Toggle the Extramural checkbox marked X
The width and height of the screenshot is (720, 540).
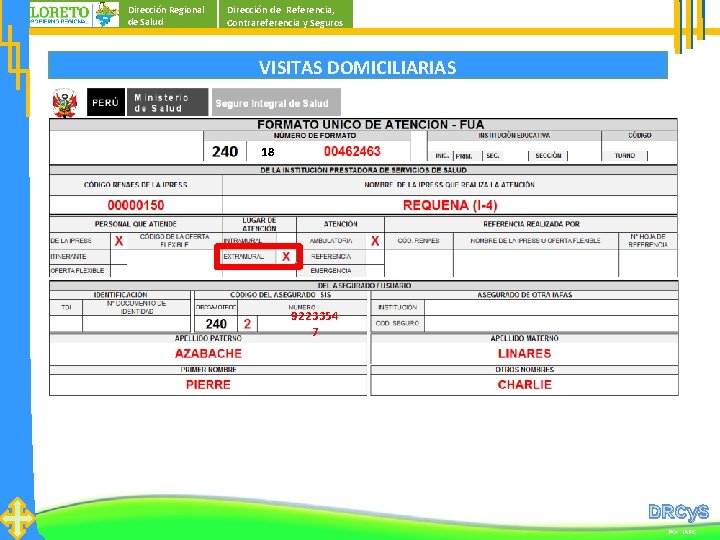pos(286,256)
